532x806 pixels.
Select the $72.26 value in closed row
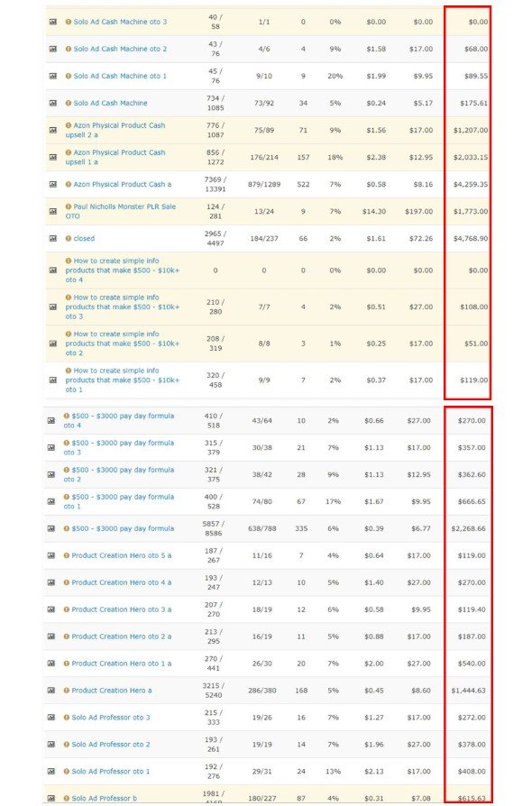pos(421,239)
